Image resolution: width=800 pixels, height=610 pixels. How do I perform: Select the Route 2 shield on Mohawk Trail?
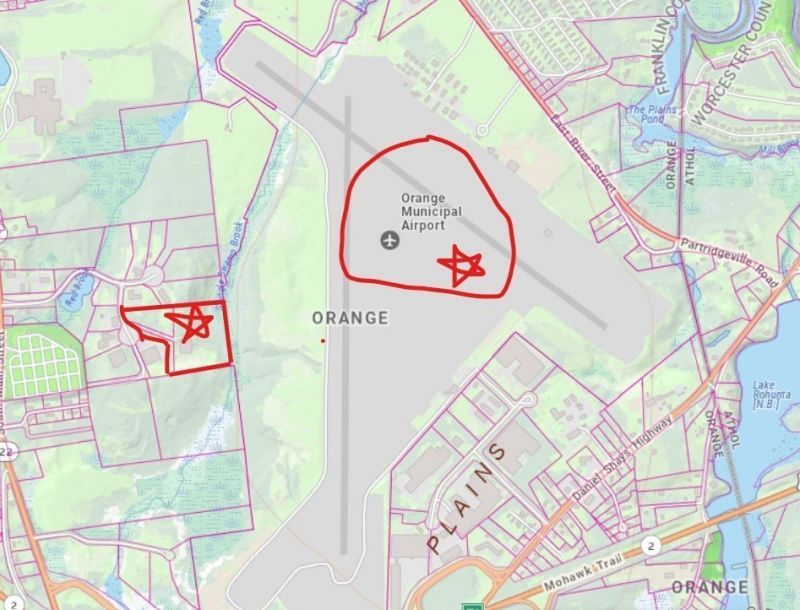(651, 547)
